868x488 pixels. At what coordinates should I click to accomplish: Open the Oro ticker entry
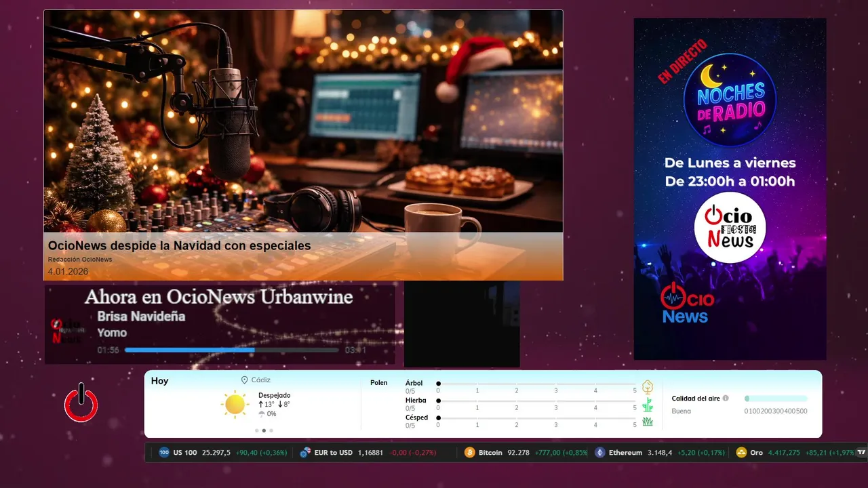[x=795, y=453]
